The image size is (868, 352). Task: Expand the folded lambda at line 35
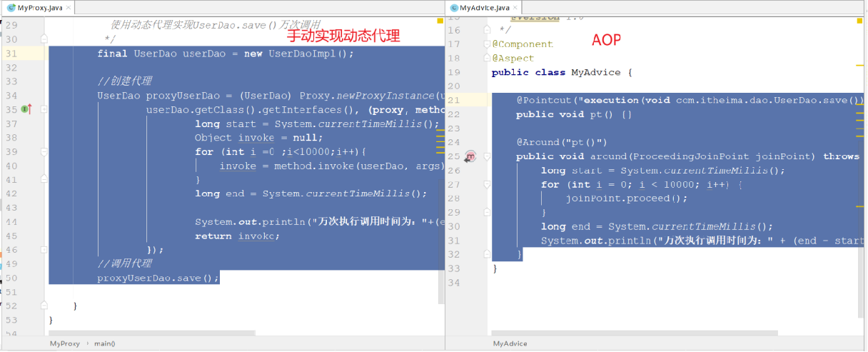44,109
